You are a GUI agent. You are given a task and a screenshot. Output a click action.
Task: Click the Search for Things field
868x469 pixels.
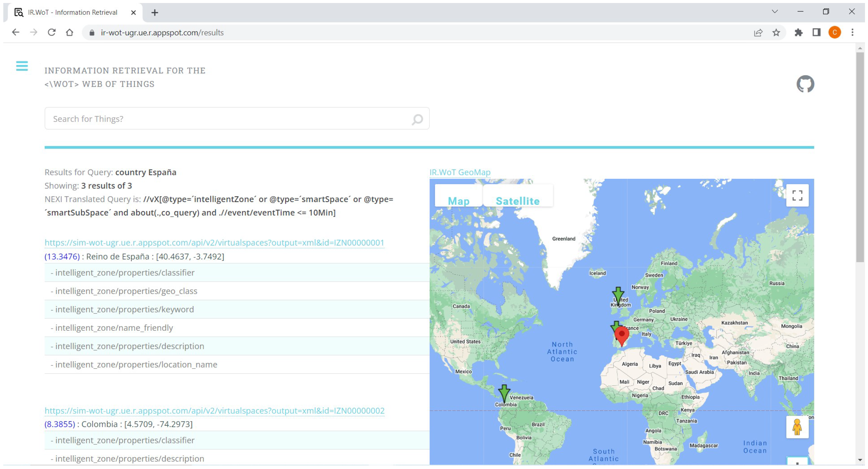229,119
